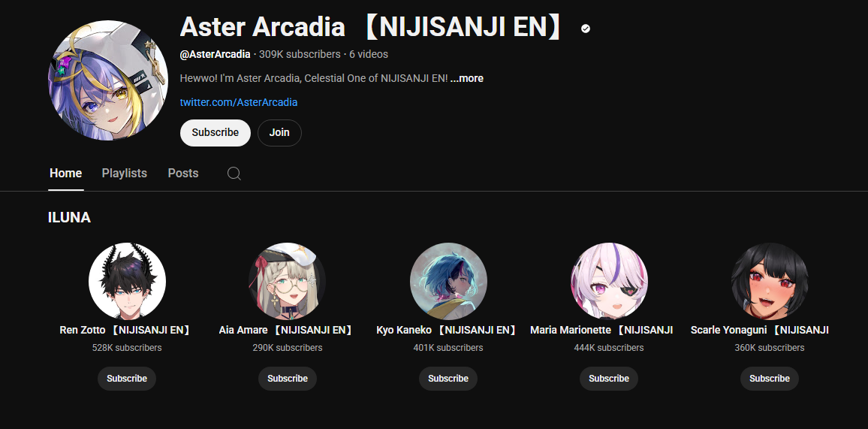Subscribe to Ren Zotto
Viewport: 868px width, 429px height.
(x=127, y=379)
